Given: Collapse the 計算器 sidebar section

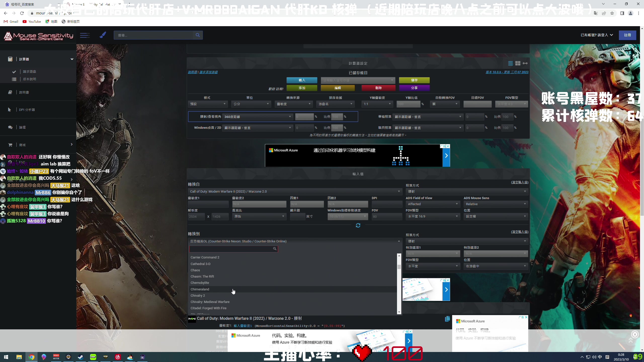Looking at the screenshot, I should [x=72, y=59].
